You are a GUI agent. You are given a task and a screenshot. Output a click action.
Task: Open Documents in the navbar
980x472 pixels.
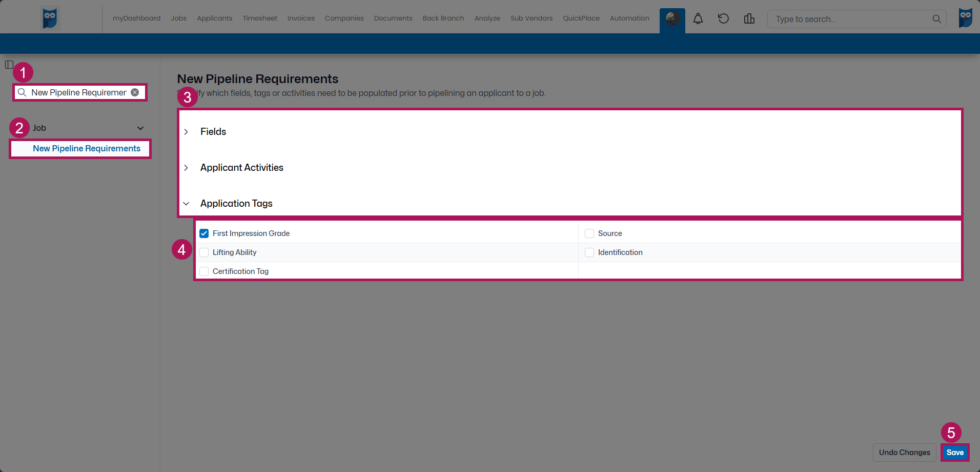393,18
